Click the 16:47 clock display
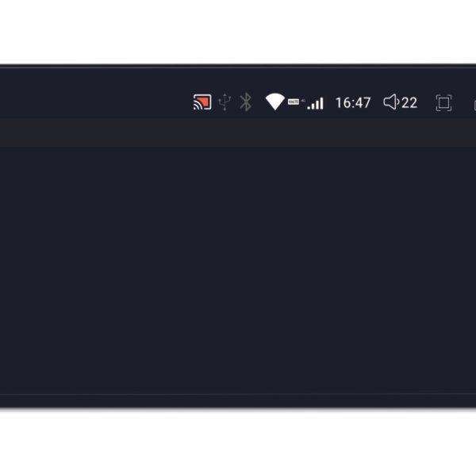Image resolution: width=476 pixels, height=476 pixels. point(353,103)
